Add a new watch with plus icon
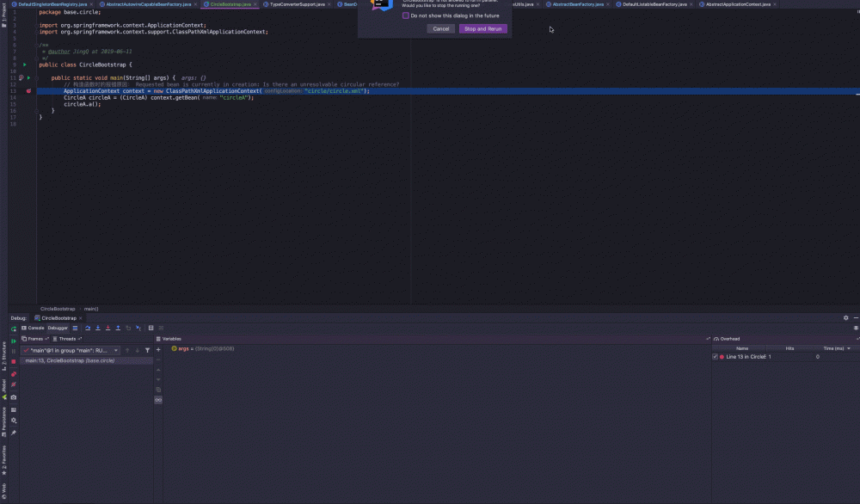 pyautogui.click(x=158, y=350)
